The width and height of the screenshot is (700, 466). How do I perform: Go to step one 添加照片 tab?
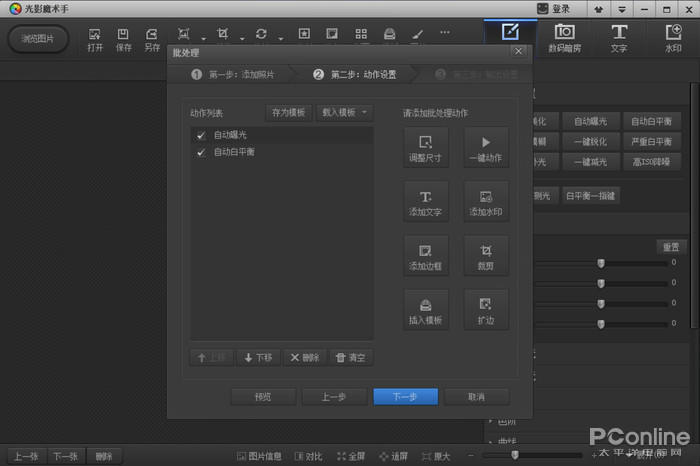[x=230, y=75]
